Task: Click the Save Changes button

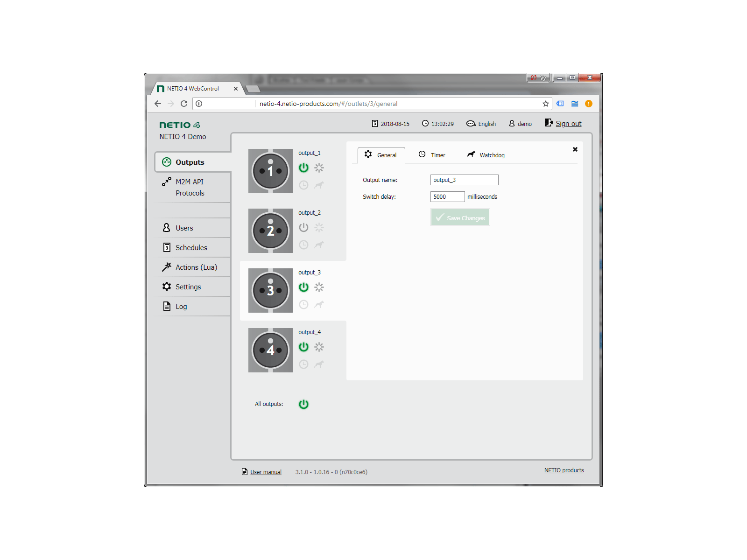Action: (460, 217)
